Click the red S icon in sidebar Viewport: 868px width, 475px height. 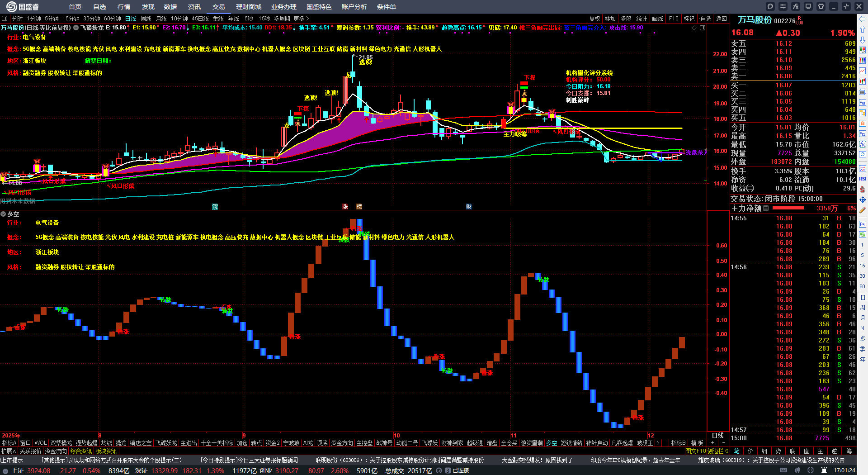coord(863,189)
